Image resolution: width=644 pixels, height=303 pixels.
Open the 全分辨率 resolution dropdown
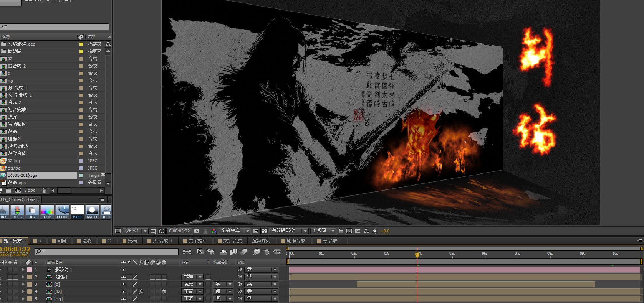(x=235, y=231)
